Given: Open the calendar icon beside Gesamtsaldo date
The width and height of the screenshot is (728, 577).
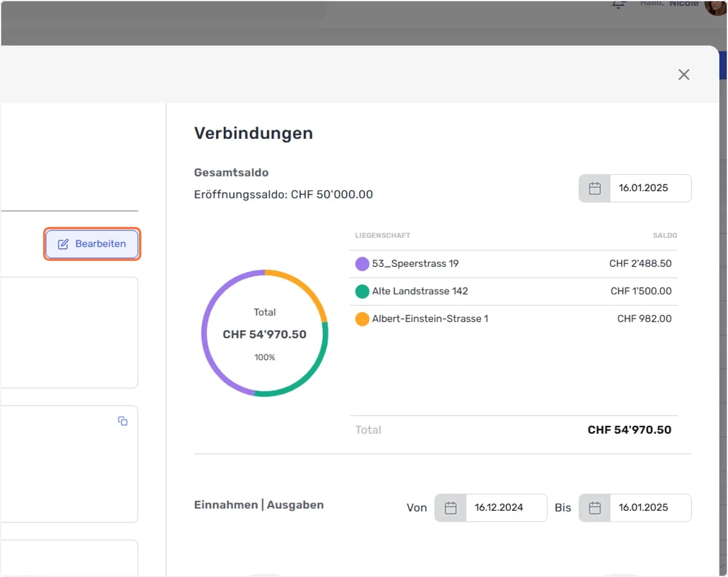Looking at the screenshot, I should click(x=595, y=188).
